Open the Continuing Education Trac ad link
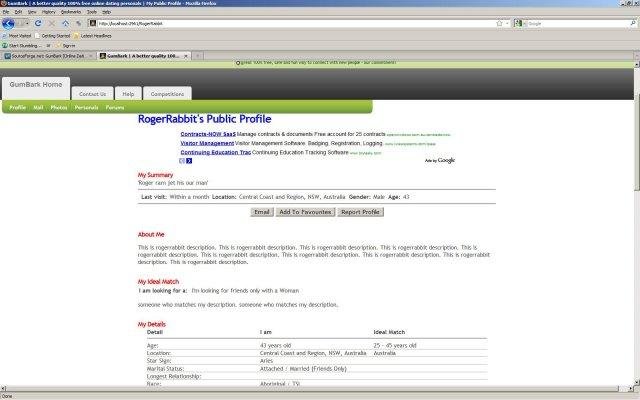 click(x=216, y=152)
